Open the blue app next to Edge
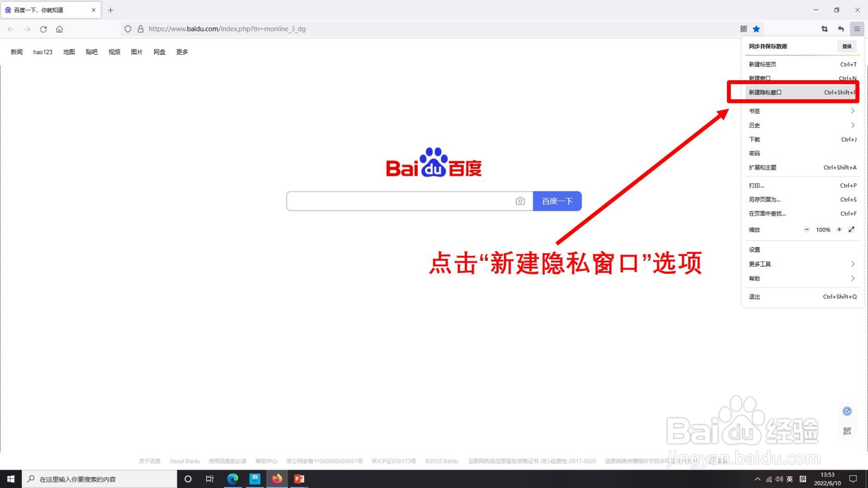 (x=255, y=479)
